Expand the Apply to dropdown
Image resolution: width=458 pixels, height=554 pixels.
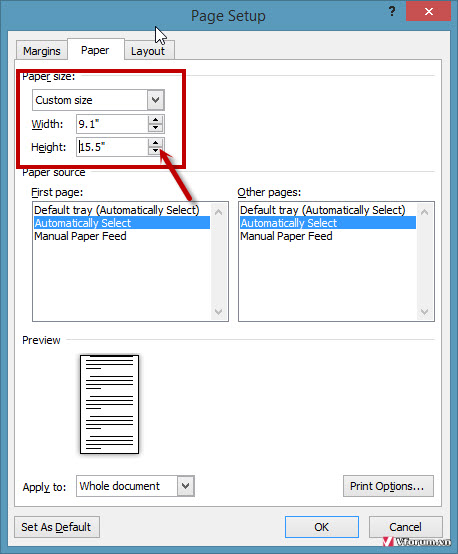[x=186, y=486]
